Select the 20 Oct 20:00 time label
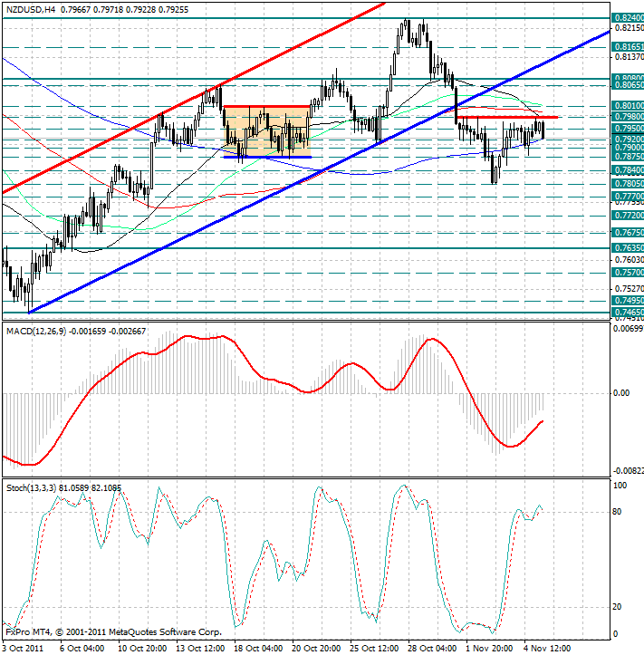Viewport: 644px width, 655px height. (316, 649)
